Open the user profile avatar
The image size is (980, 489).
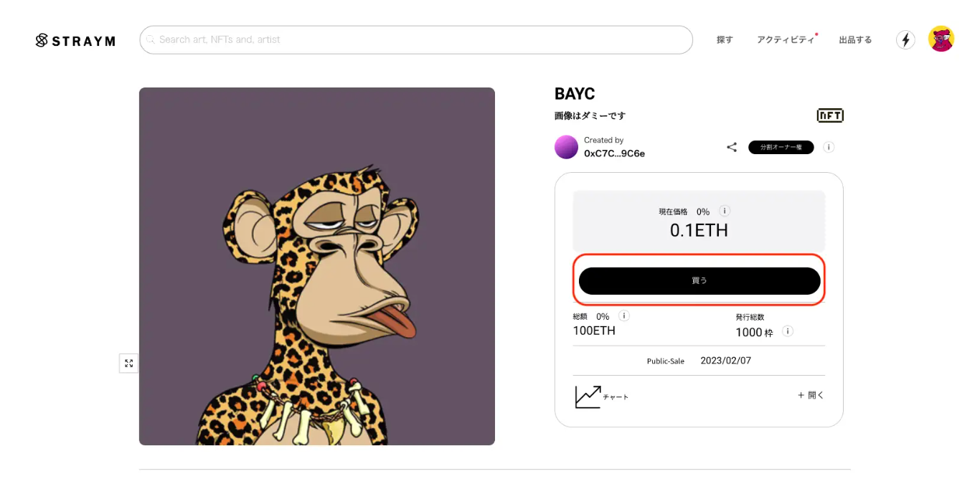tap(941, 39)
